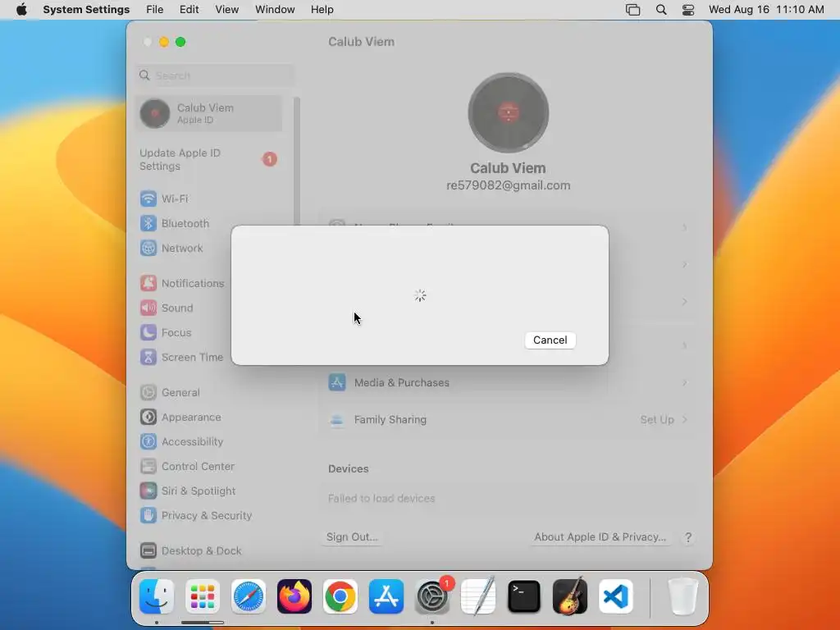Image resolution: width=840 pixels, height=630 pixels.
Task: Open Appearance icon in sidebar
Action: (148, 417)
